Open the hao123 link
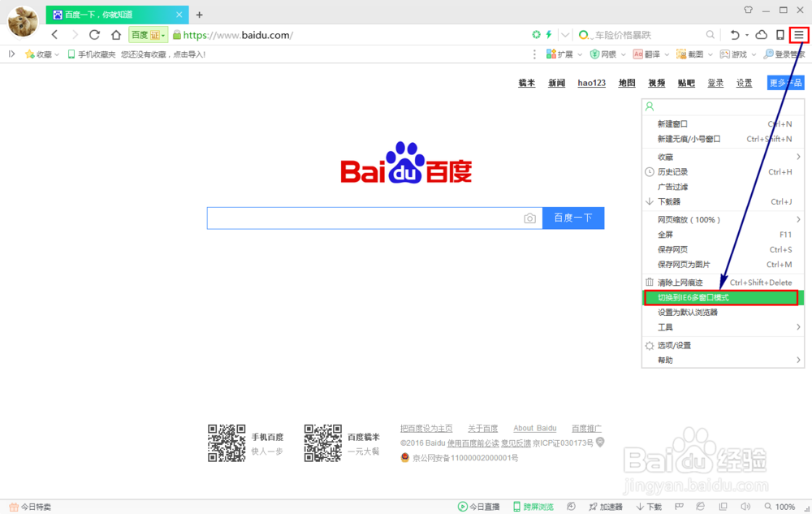Image resolution: width=812 pixels, height=514 pixels. point(591,83)
